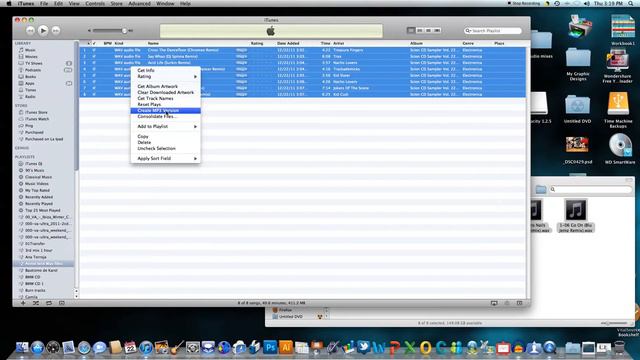Sort by the Time column header

pos(325,43)
